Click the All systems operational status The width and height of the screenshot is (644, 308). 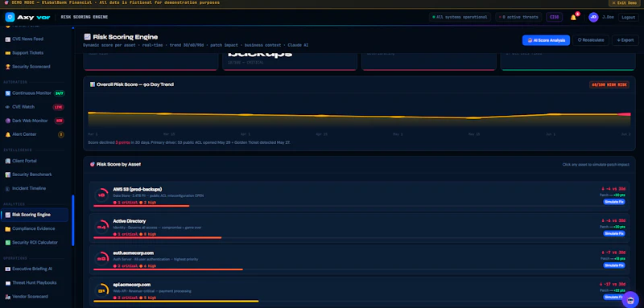(x=460, y=17)
